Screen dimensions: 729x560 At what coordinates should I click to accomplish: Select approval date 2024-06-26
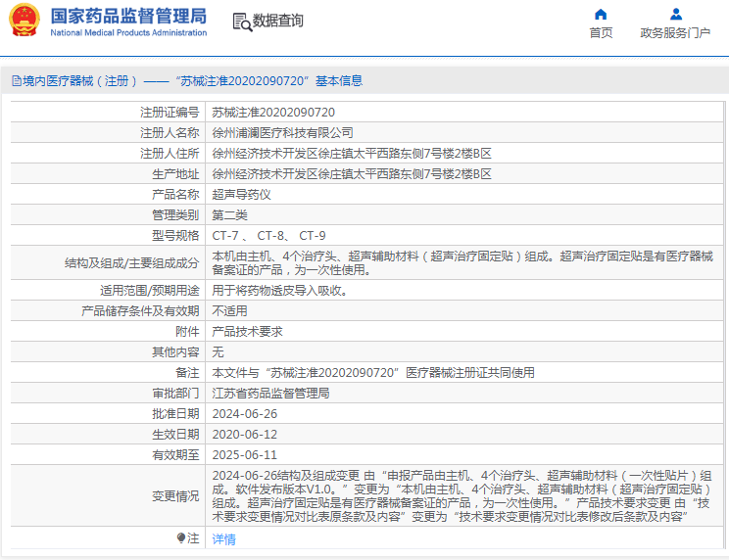(x=245, y=414)
